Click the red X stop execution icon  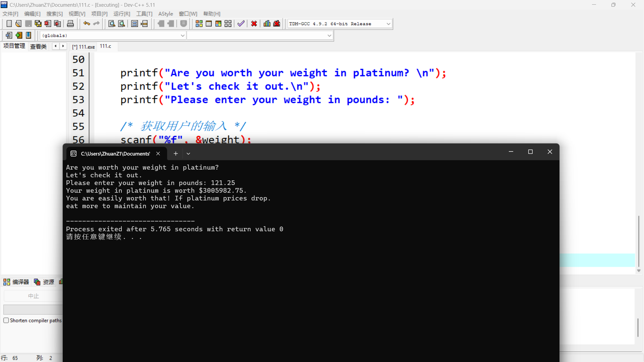(254, 23)
